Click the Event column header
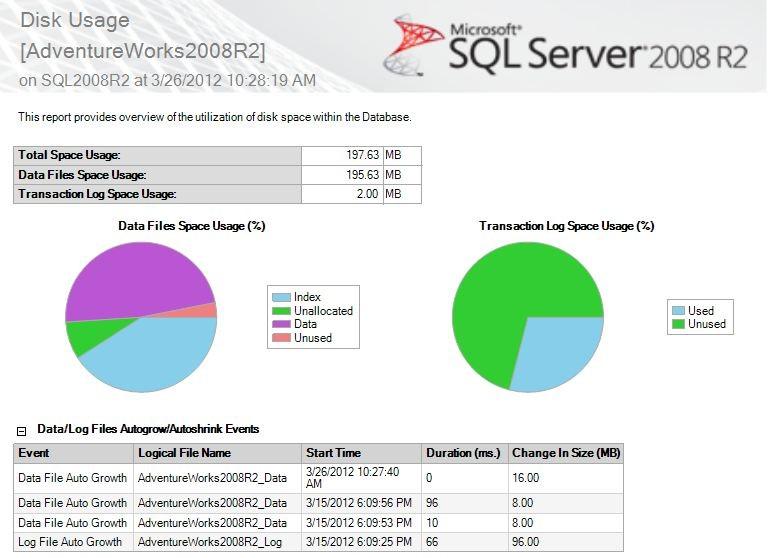Screen dimensions: 774x558 pos(73,453)
